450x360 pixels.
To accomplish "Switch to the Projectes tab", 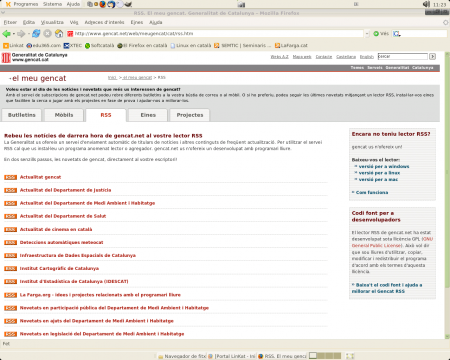I will coord(190,115).
